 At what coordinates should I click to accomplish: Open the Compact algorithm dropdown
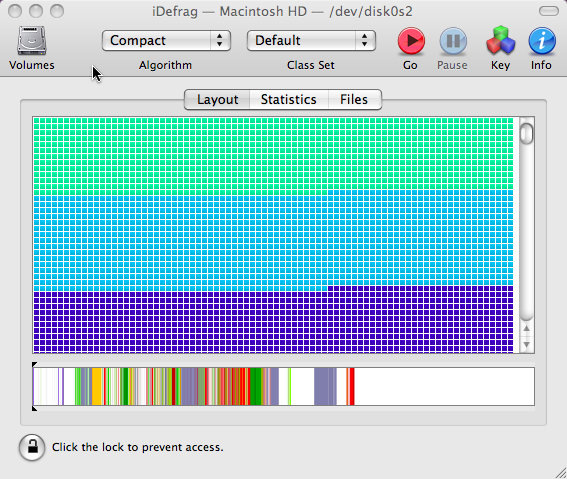click(x=166, y=40)
